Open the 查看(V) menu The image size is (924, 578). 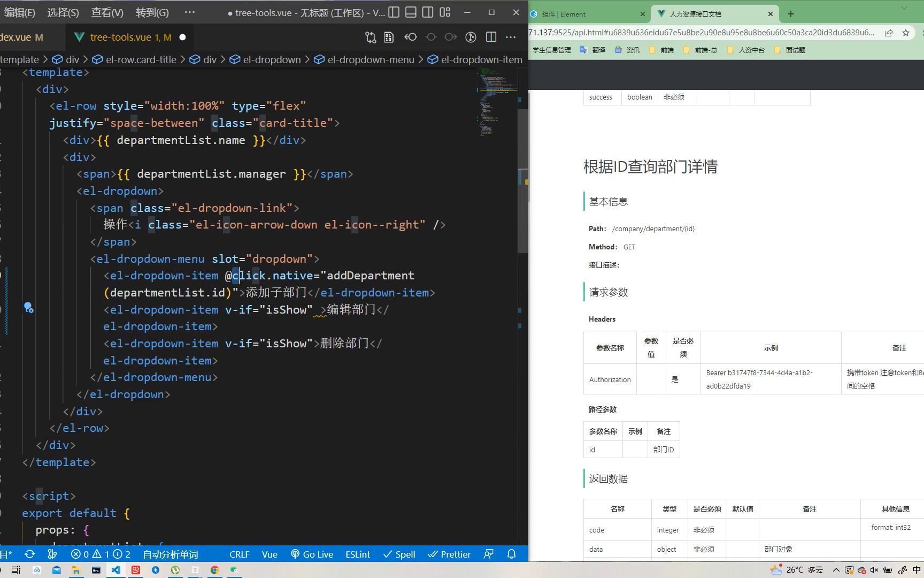(107, 13)
